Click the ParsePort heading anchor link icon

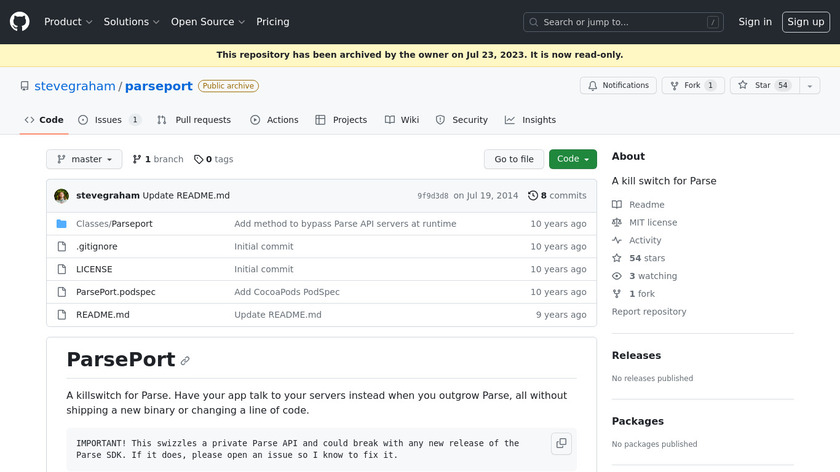185,360
